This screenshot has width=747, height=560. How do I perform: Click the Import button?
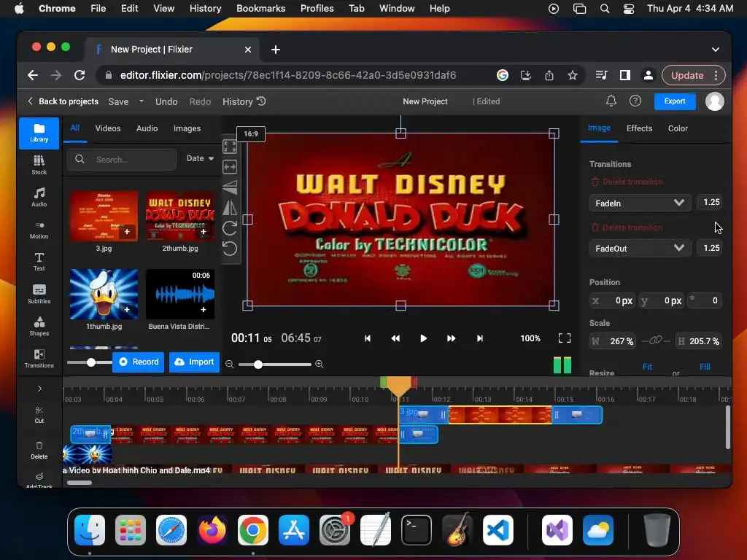click(x=194, y=362)
